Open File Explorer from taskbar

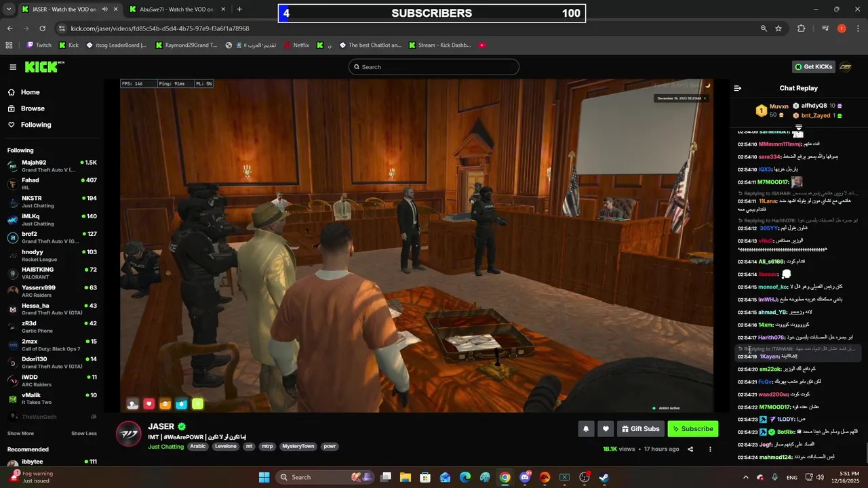point(406,477)
